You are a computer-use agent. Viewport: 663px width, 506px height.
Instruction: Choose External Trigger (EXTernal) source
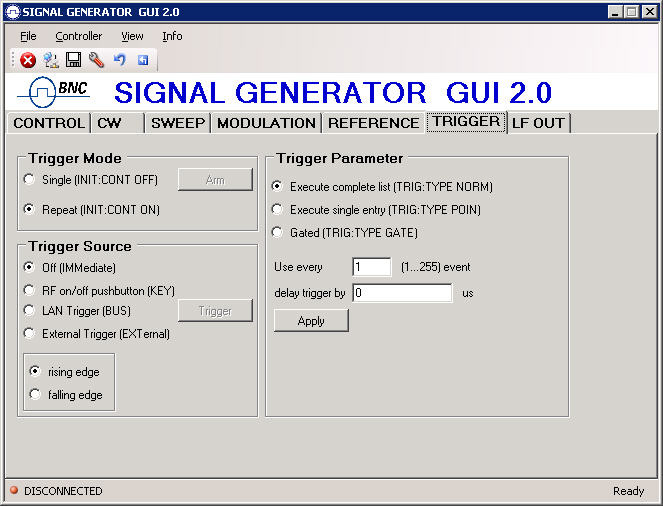pyautogui.click(x=29, y=334)
